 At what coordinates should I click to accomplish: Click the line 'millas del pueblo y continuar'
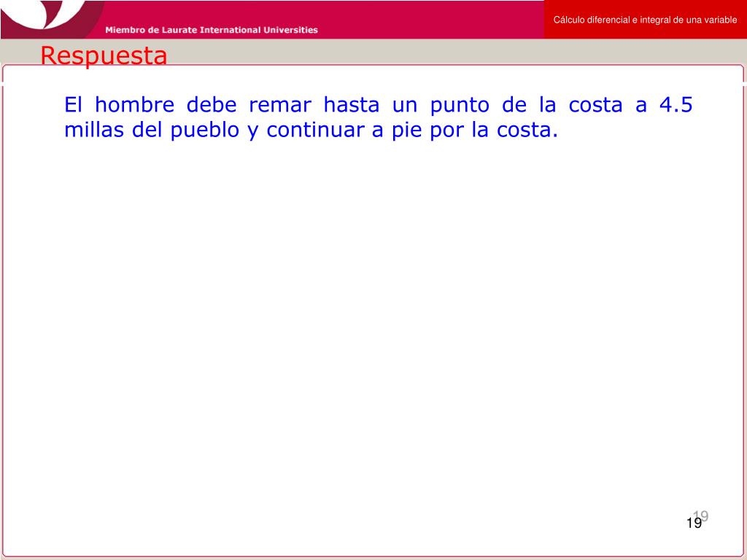(x=311, y=130)
